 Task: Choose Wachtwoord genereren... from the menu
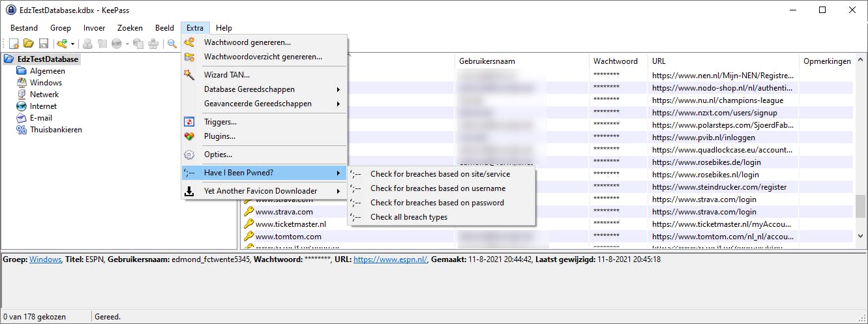click(264, 42)
